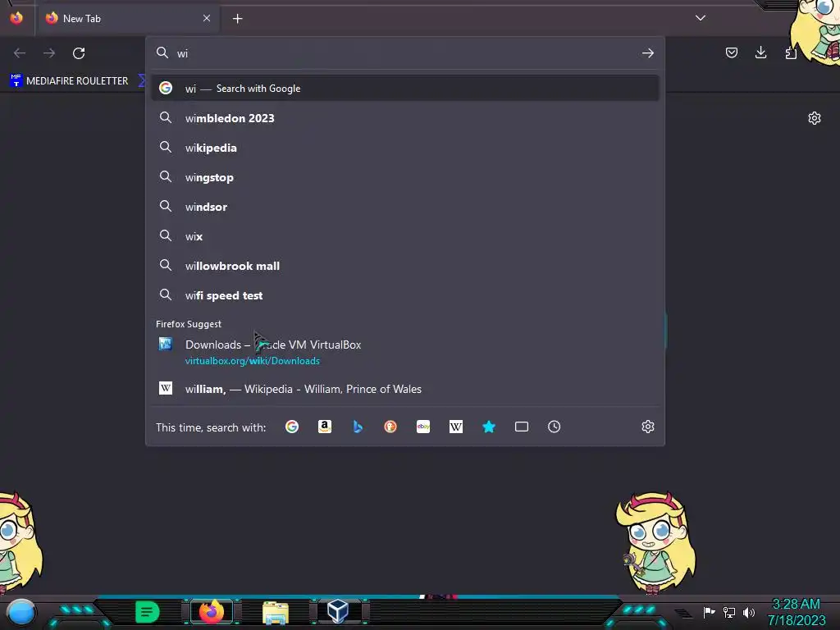Open the MEDIAFIRE ROULETTER bookmark

[70, 81]
